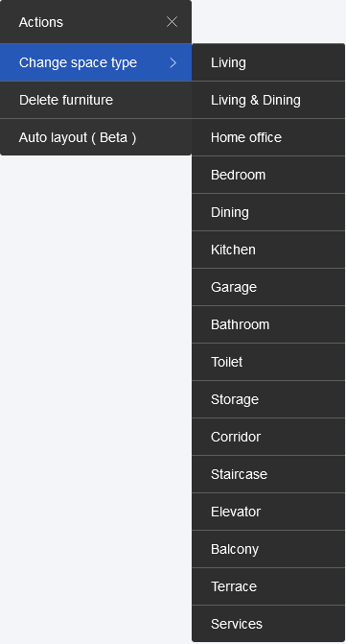Choose Storage space type
Image resolution: width=346 pixels, height=644 pixels.
tap(268, 399)
